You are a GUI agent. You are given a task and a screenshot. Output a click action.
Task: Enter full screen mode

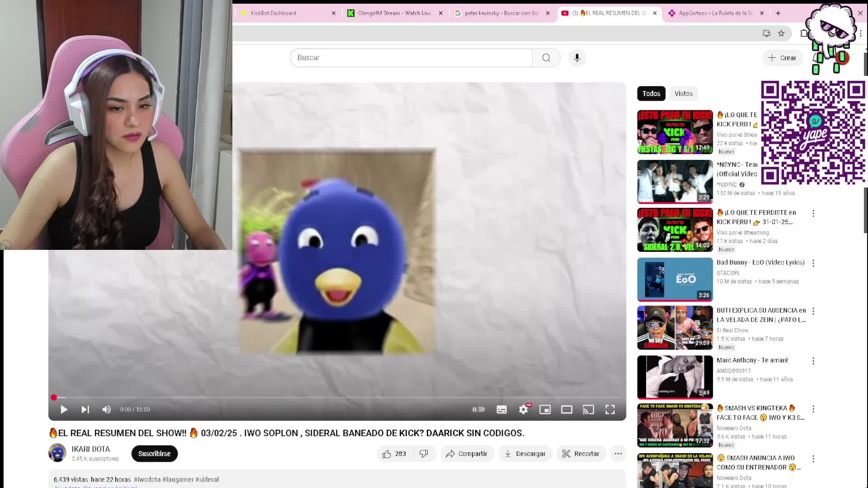coord(610,409)
